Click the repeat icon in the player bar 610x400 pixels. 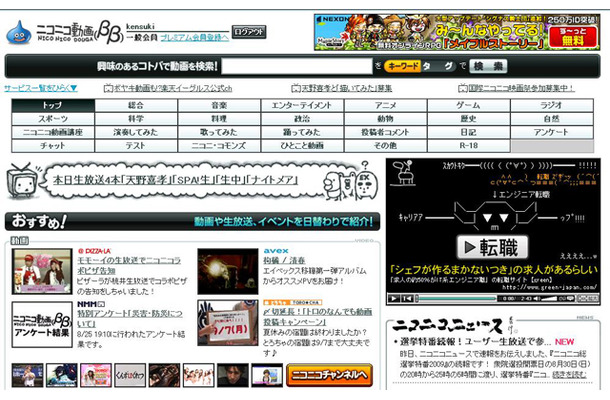click(x=562, y=298)
